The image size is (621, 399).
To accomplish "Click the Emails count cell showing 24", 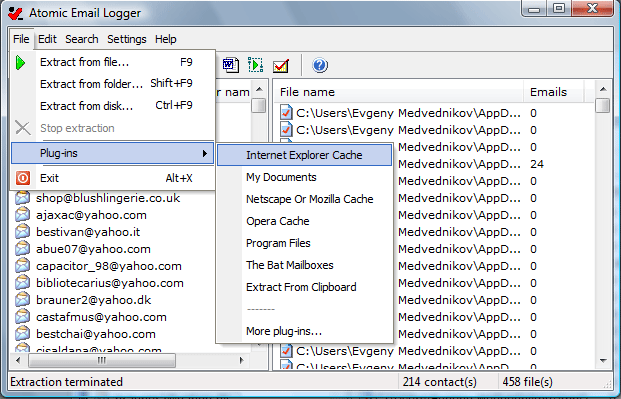I will [x=537, y=164].
